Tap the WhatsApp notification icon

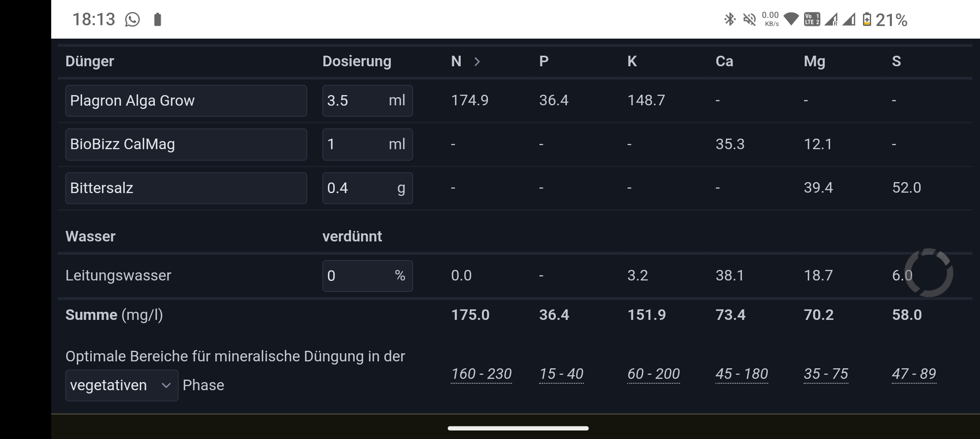point(132,20)
